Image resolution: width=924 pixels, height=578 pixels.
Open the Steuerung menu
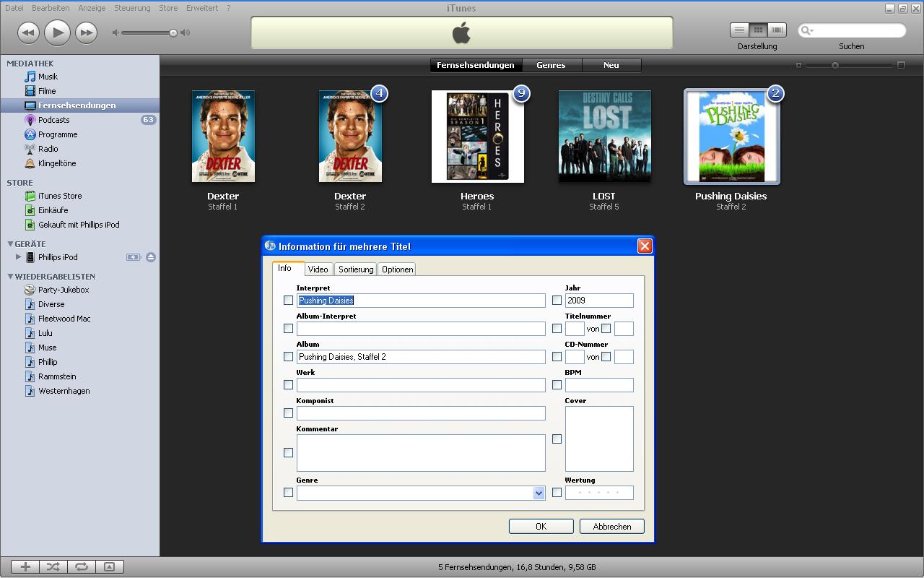pos(132,8)
